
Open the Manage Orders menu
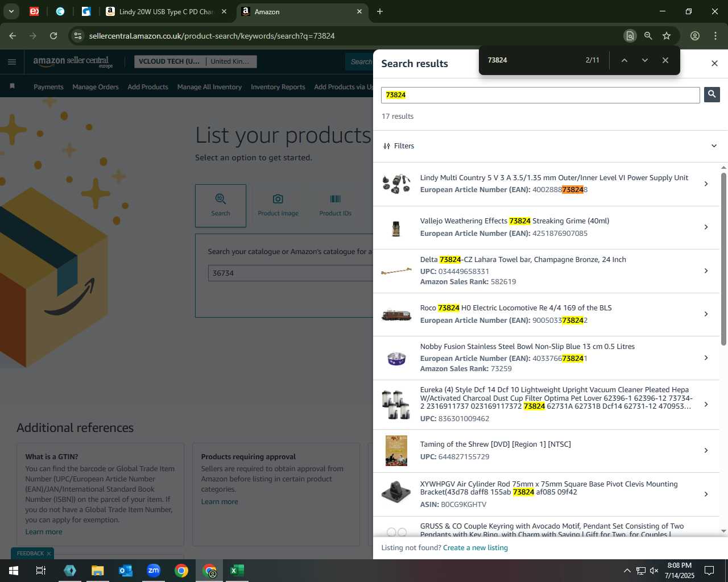(96, 87)
